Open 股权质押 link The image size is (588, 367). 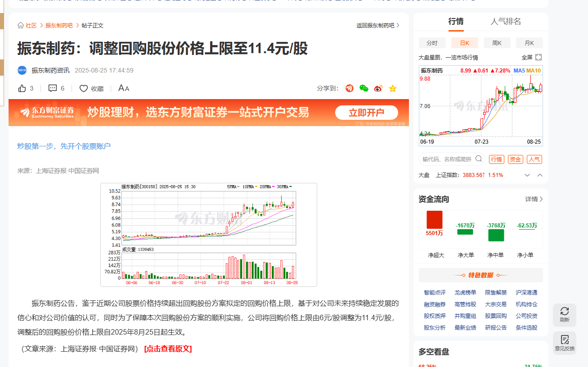click(435, 316)
